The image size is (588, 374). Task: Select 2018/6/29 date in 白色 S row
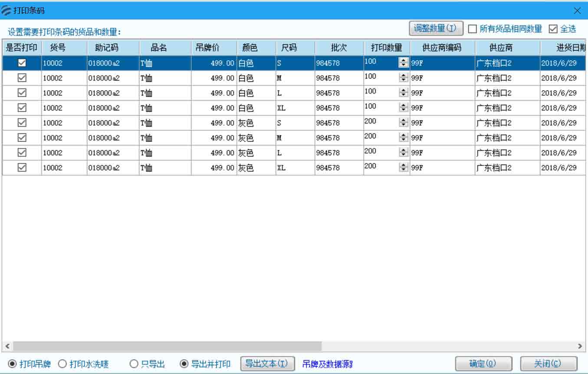tap(563, 63)
